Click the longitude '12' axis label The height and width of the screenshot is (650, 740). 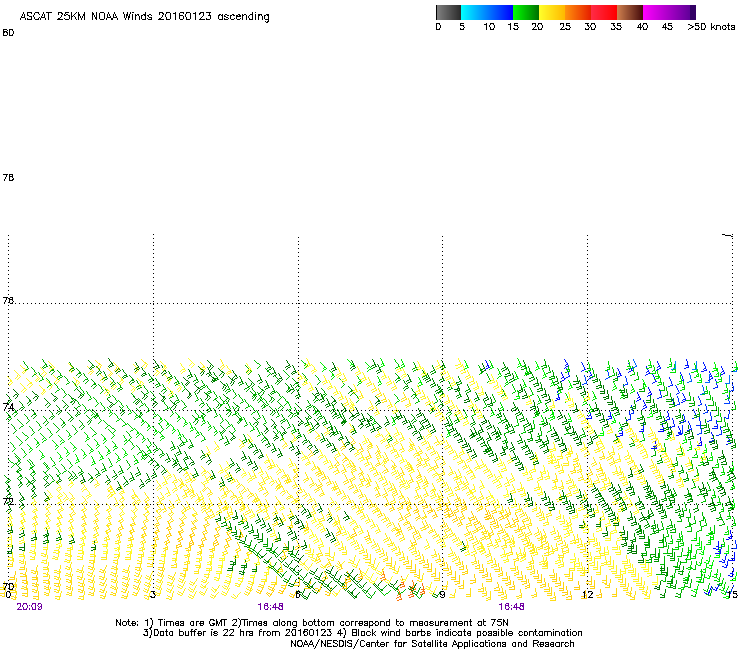coord(588,595)
